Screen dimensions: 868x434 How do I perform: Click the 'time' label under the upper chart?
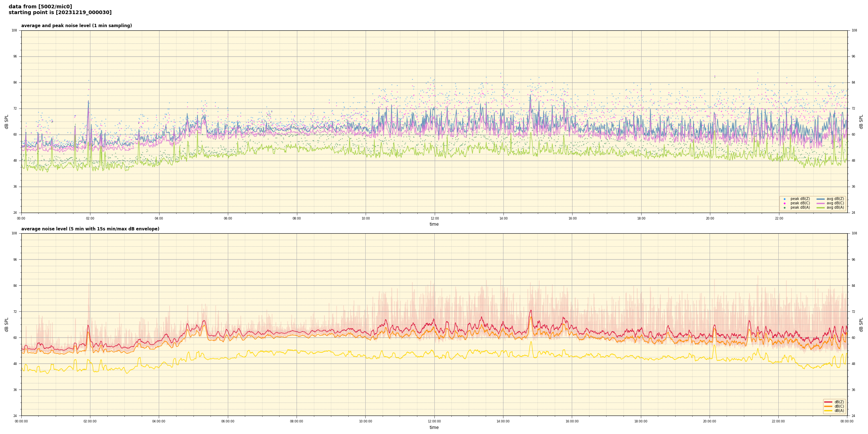[x=434, y=224]
